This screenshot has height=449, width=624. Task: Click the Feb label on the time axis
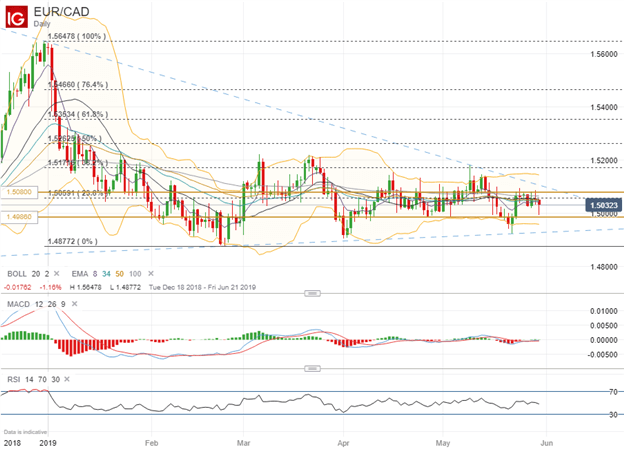[x=152, y=443]
